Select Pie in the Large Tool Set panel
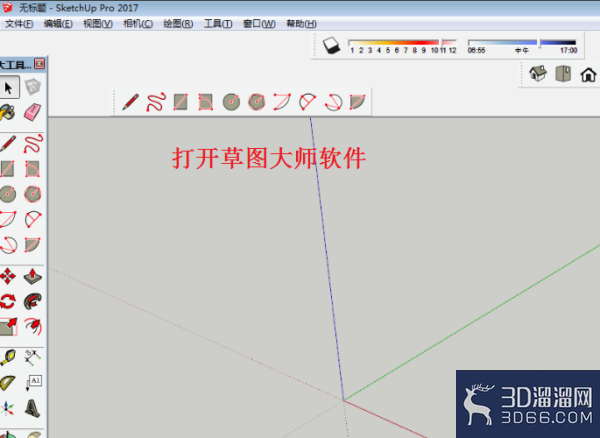The image size is (600, 438). coord(33,245)
